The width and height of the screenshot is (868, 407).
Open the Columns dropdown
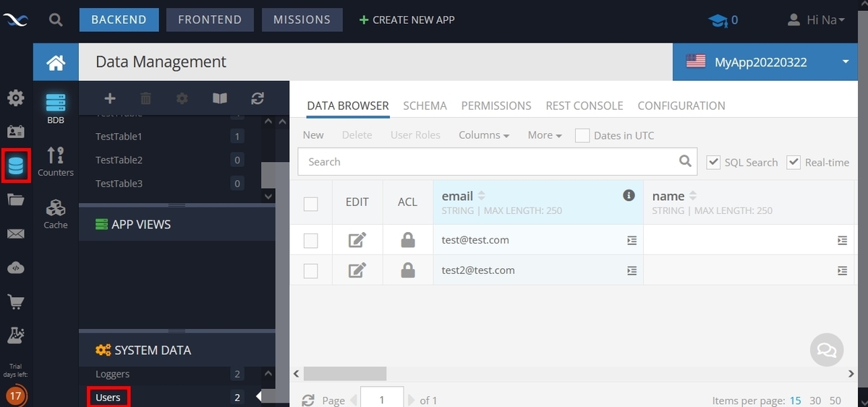484,135
